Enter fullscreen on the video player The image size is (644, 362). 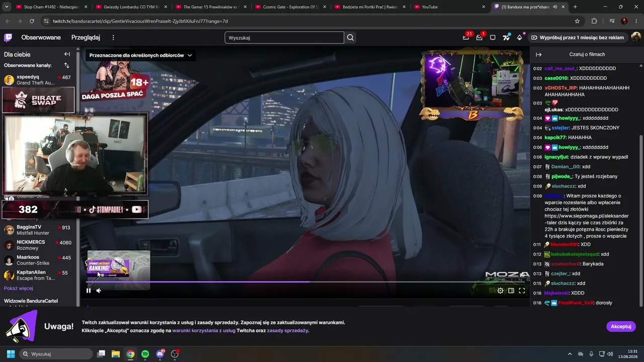(x=522, y=290)
